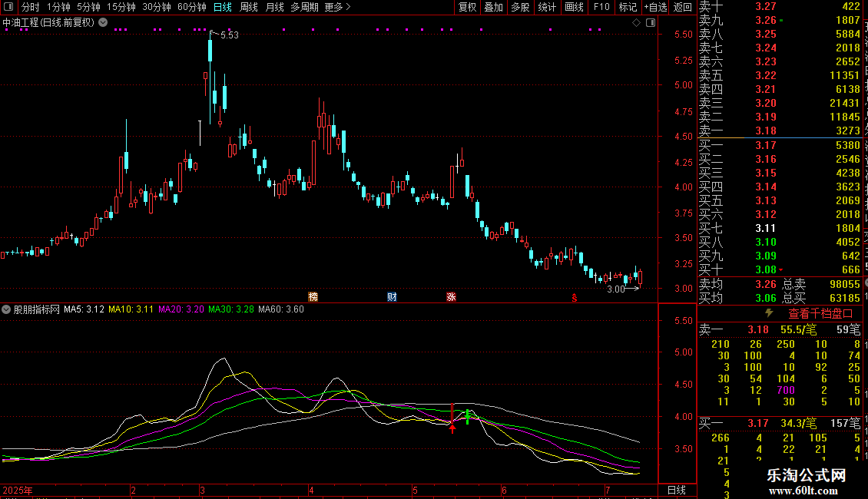Click the red S marker on chart
Screen dimensions: 868x499
[575, 298]
